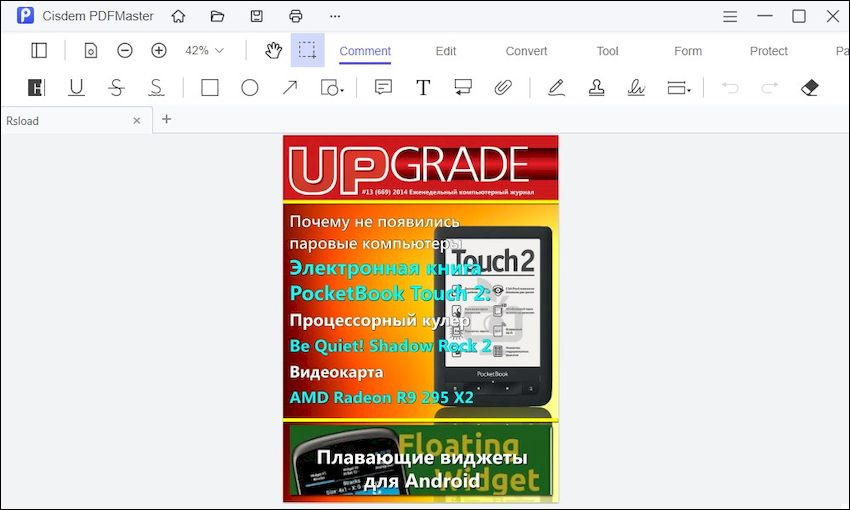Select the Signature tool
This screenshot has width=850, height=510.
point(636,87)
